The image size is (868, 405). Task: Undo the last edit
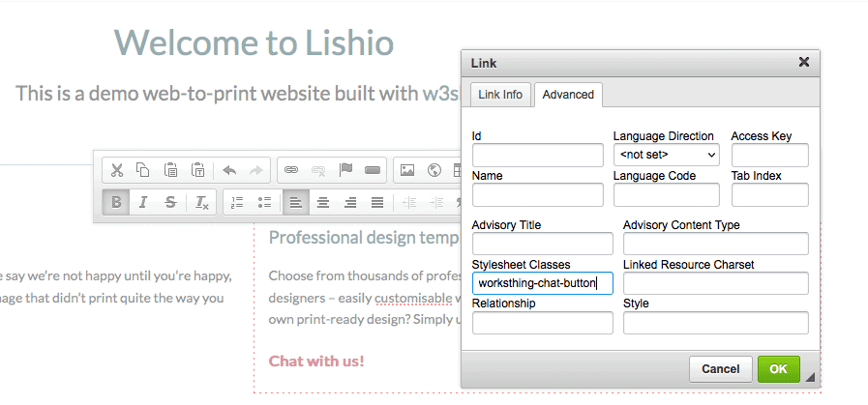(229, 170)
